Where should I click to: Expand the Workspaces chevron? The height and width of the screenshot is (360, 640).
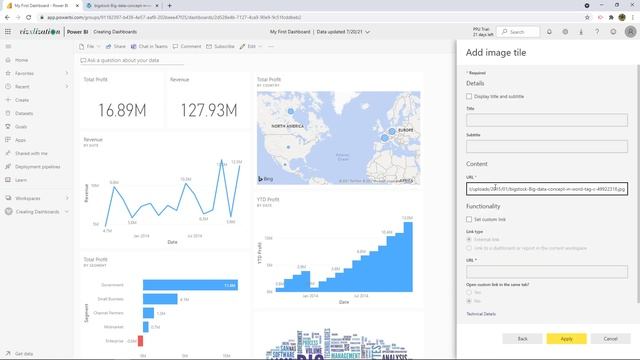pyautogui.click(x=67, y=198)
